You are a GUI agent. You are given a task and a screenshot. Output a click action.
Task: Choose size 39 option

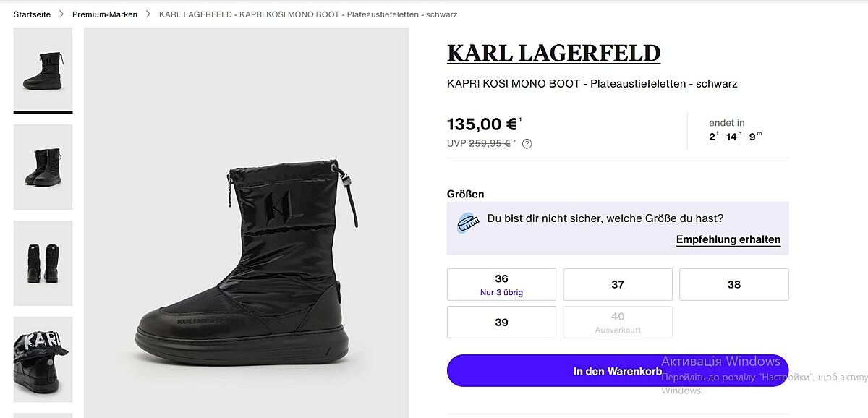501,322
